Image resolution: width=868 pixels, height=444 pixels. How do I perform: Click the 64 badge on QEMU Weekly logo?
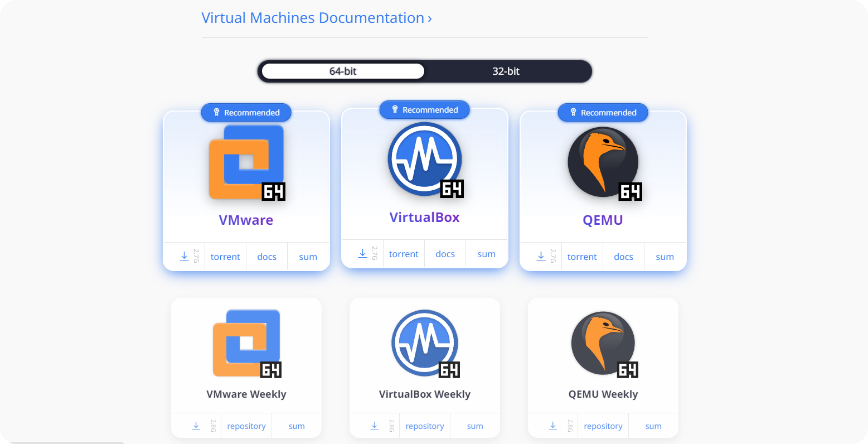click(x=628, y=370)
